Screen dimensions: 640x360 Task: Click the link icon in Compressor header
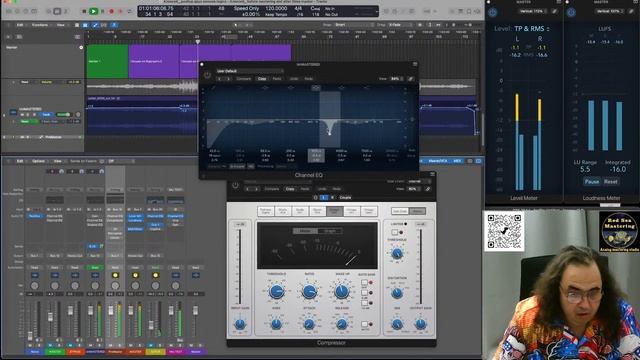pos(428,189)
